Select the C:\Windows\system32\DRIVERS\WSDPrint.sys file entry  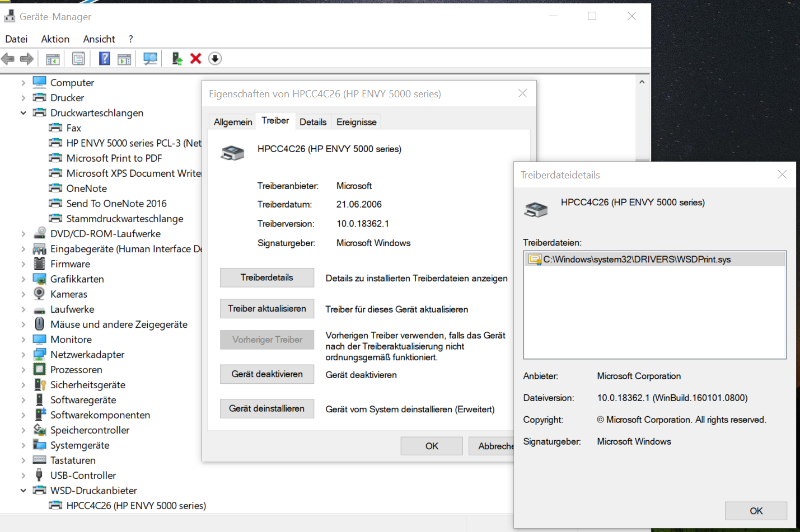(x=654, y=259)
